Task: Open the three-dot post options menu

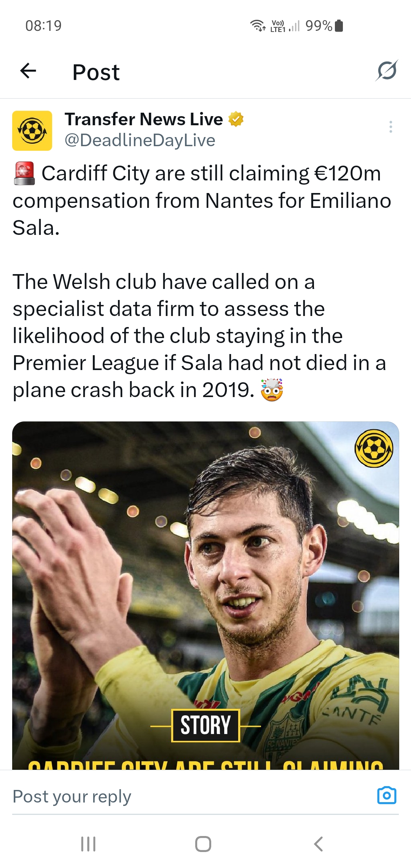Action: tap(390, 127)
